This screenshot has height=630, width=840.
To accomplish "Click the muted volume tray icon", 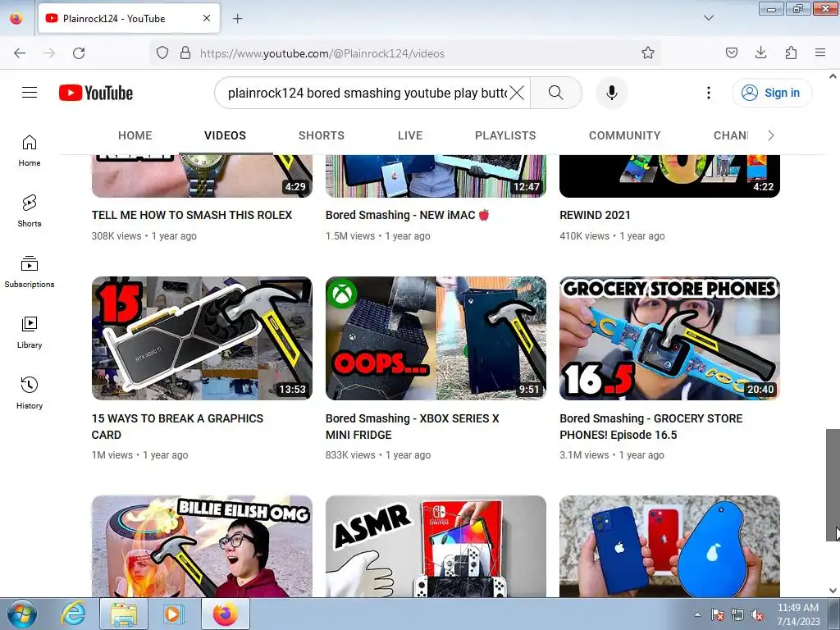I will pos(757,615).
